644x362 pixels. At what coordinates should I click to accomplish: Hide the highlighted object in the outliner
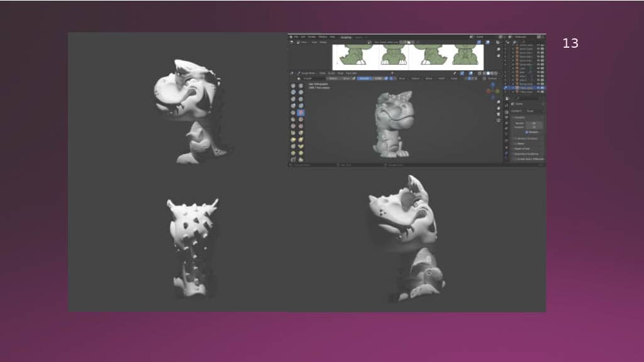click(x=538, y=88)
